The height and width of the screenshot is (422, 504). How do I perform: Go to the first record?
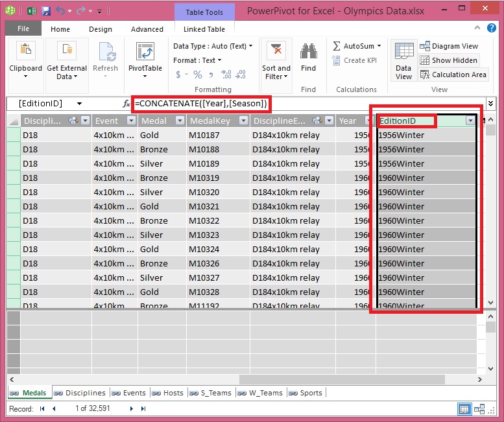(42, 409)
